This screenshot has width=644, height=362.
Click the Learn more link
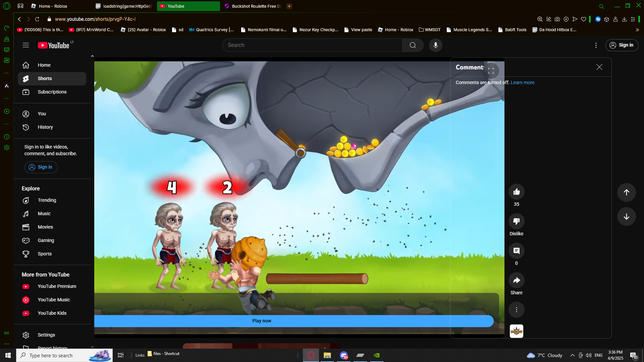tap(522, 82)
